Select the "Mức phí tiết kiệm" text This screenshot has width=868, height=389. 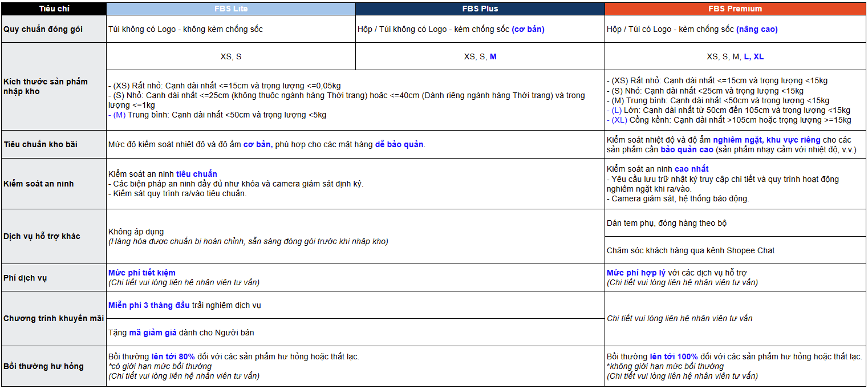click(142, 273)
